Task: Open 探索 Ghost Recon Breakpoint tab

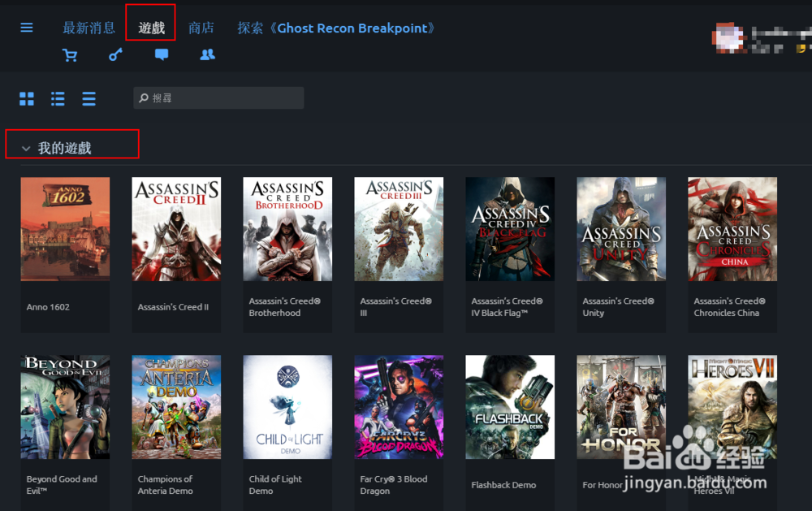Action: pos(335,28)
